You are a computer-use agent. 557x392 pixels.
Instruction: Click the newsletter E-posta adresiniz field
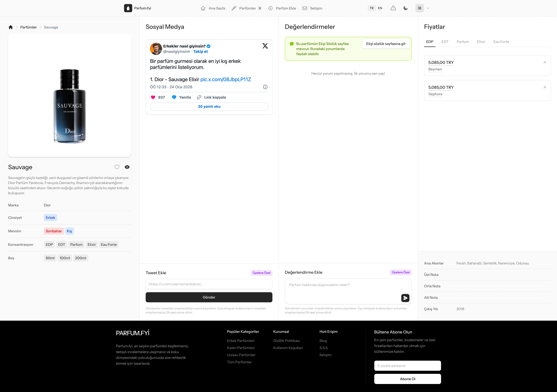(x=408, y=366)
